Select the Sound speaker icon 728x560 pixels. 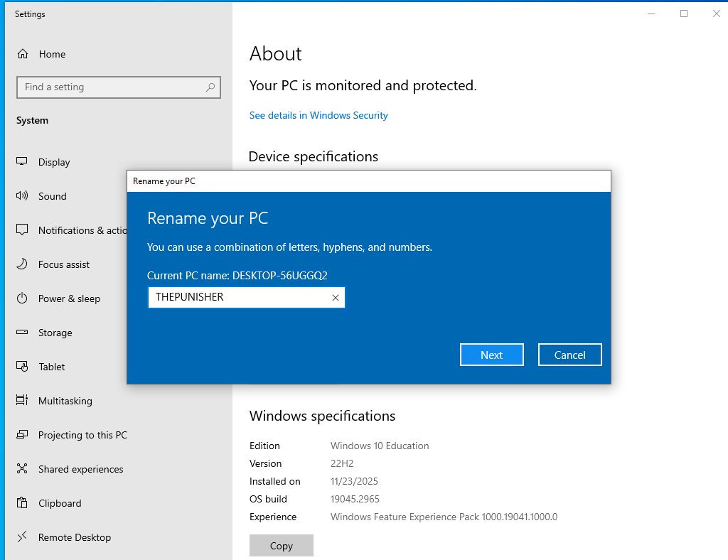pyautogui.click(x=22, y=196)
